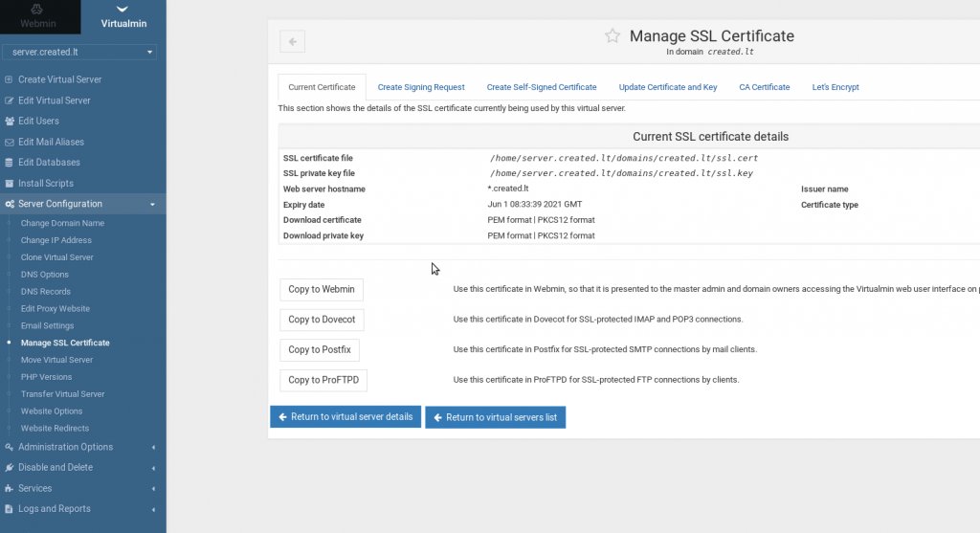Click the ssl.cert file path
The height and width of the screenshot is (533, 980).
[x=624, y=158]
